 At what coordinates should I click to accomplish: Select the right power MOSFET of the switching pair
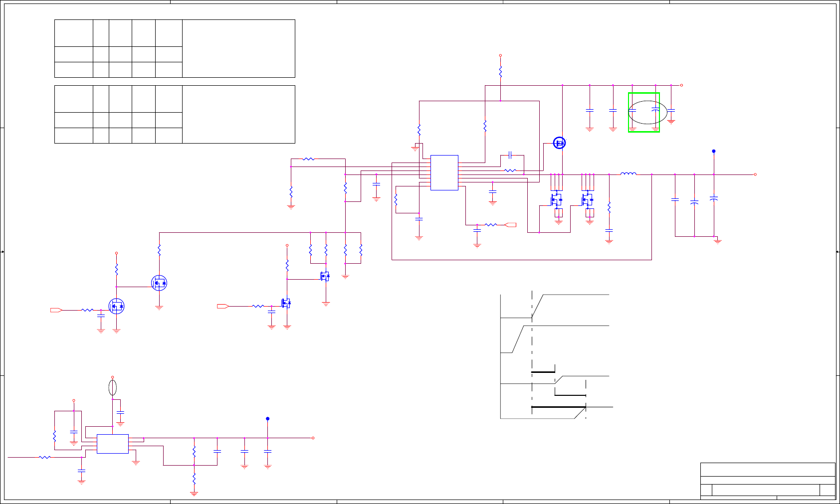pyautogui.click(x=588, y=200)
